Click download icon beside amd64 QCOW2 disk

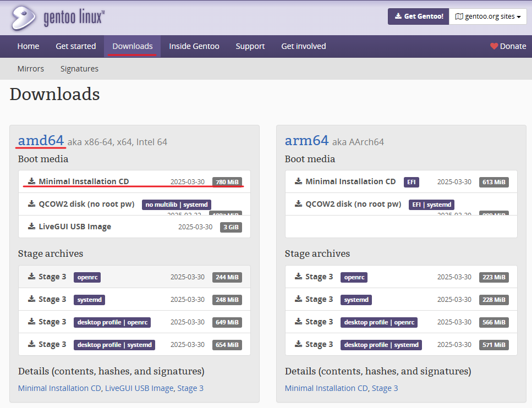tap(31, 203)
